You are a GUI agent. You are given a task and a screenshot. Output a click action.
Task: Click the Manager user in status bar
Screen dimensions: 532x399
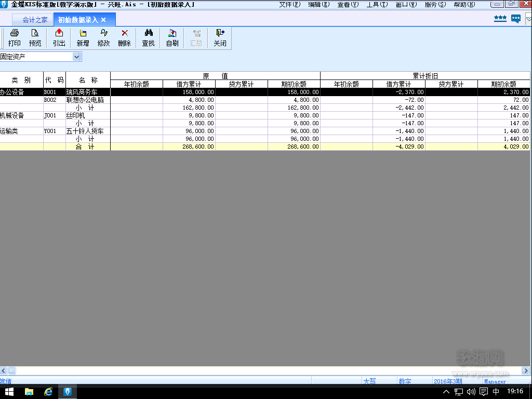pyautogui.click(x=495, y=381)
